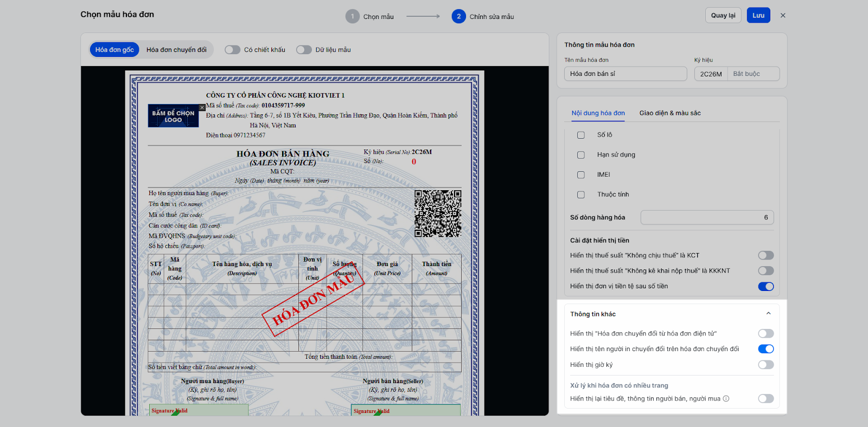Viewport: 868px width, 427px height.
Task: Disable currency unit after amount toggle
Action: coord(766,286)
